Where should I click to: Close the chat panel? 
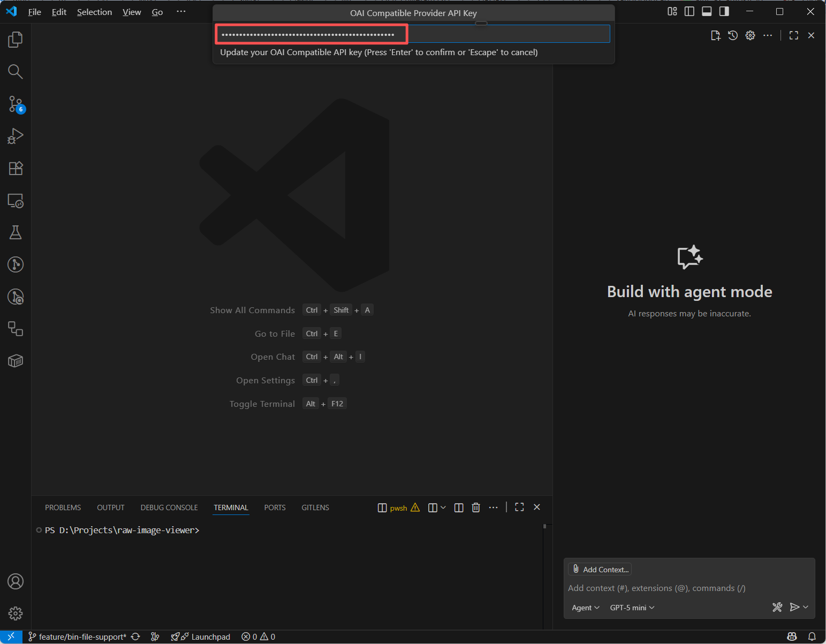click(x=811, y=35)
